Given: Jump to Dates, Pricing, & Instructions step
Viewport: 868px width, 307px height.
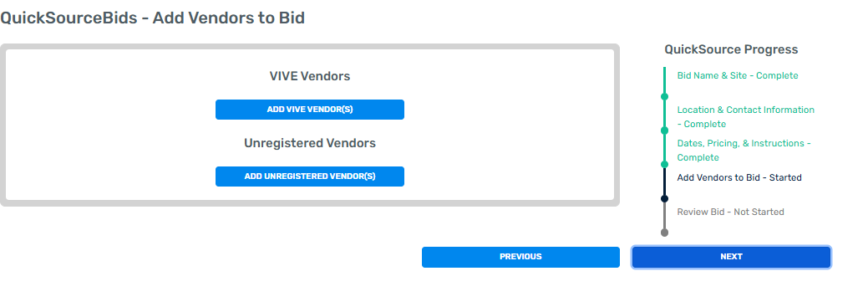Looking at the screenshot, I should [x=744, y=151].
